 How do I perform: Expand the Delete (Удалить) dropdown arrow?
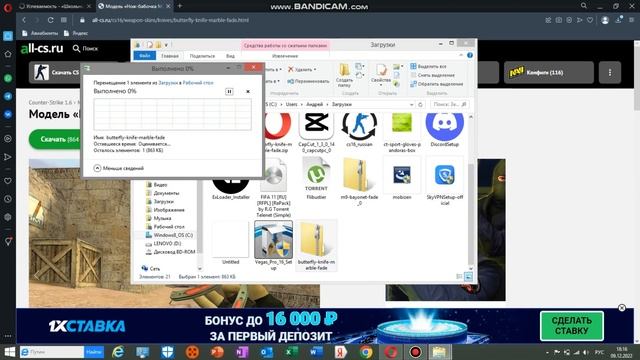(315, 70)
